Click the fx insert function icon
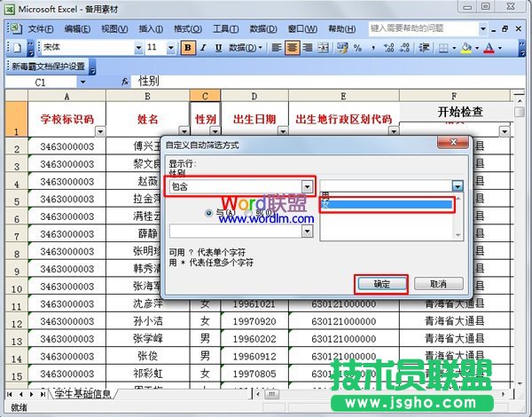The image size is (532, 417). 125,82
